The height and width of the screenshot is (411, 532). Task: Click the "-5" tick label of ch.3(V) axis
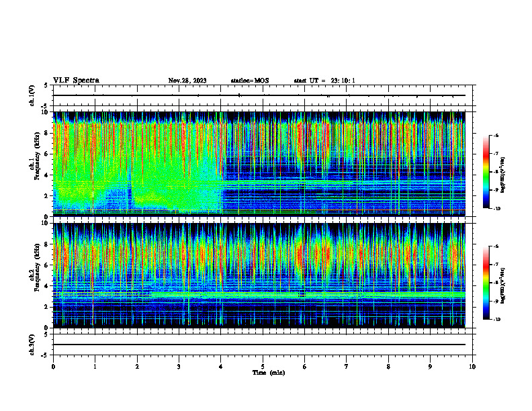(45, 355)
